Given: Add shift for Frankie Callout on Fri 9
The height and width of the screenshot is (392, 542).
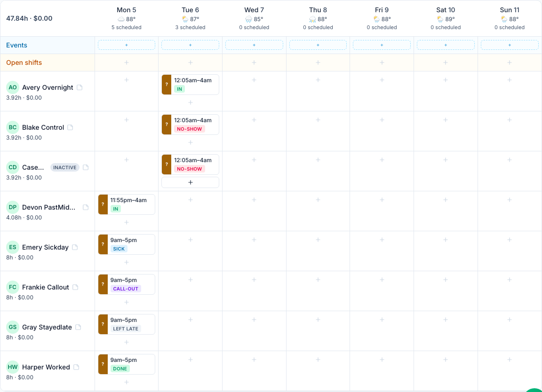Looking at the screenshot, I should pos(382,280).
